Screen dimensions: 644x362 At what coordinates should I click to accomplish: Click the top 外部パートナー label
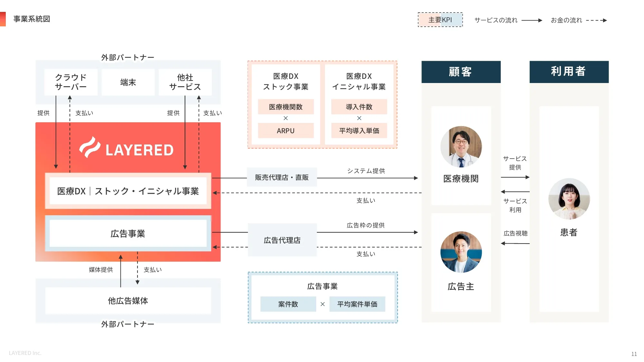click(128, 57)
